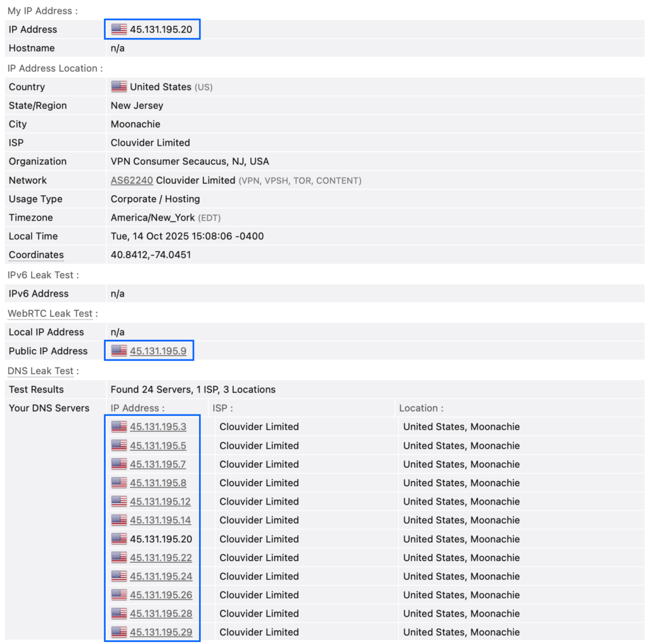Click the flag beside DNS server 45.131.195.3

pos(119,427)
